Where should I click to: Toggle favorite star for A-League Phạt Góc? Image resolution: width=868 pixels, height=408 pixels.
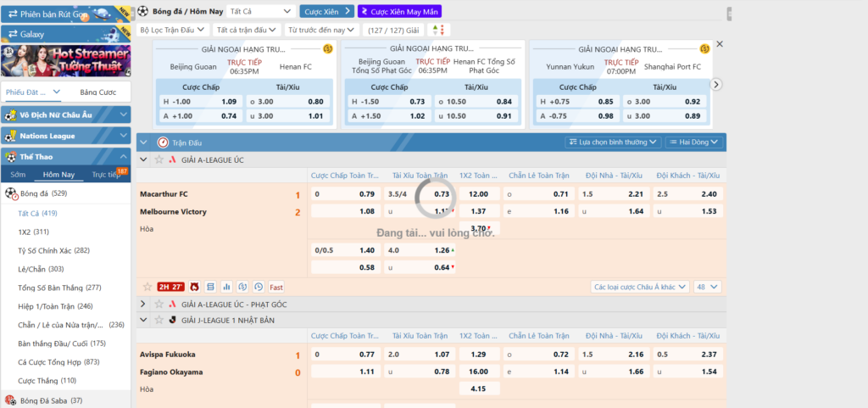pos(157,304)
